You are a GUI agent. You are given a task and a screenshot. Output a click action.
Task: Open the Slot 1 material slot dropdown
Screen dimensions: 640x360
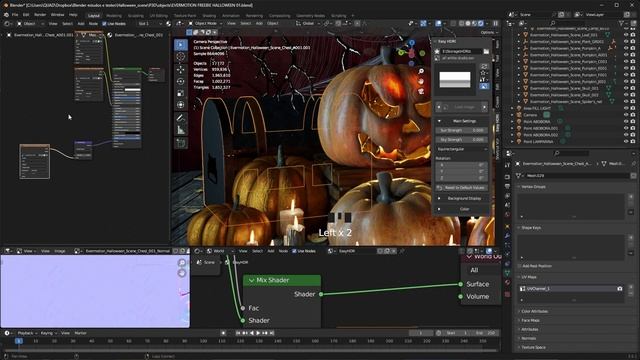tap(149, 24)
